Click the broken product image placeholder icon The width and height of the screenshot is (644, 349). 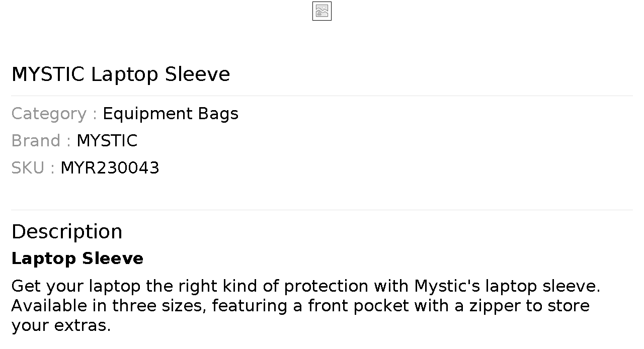(322, 11)
